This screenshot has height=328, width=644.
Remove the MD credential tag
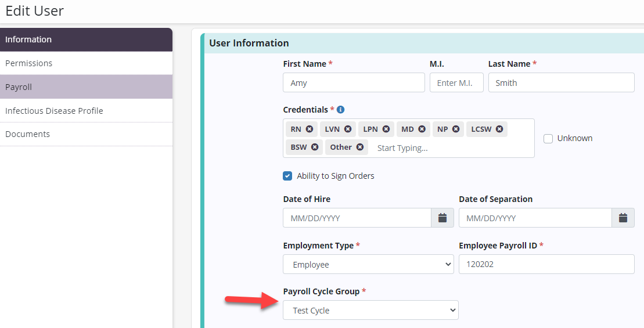pyautogui.click(x=422, y=129)
